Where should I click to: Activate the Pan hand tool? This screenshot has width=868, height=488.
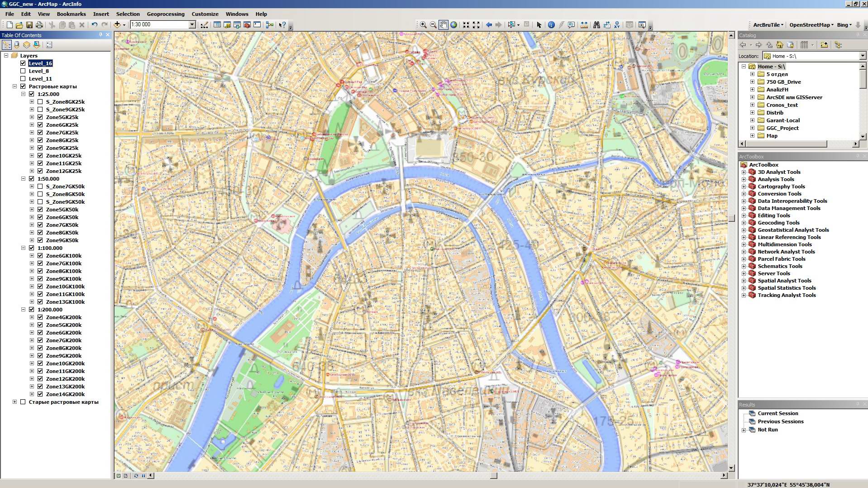point(443,25)
